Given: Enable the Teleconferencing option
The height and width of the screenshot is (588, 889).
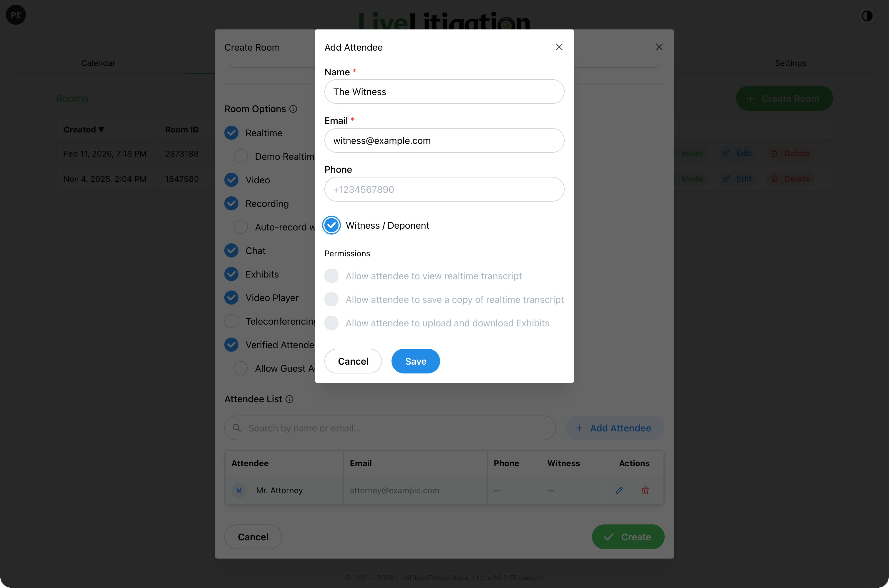Looking at the screenshot, I should pos(231,321).
